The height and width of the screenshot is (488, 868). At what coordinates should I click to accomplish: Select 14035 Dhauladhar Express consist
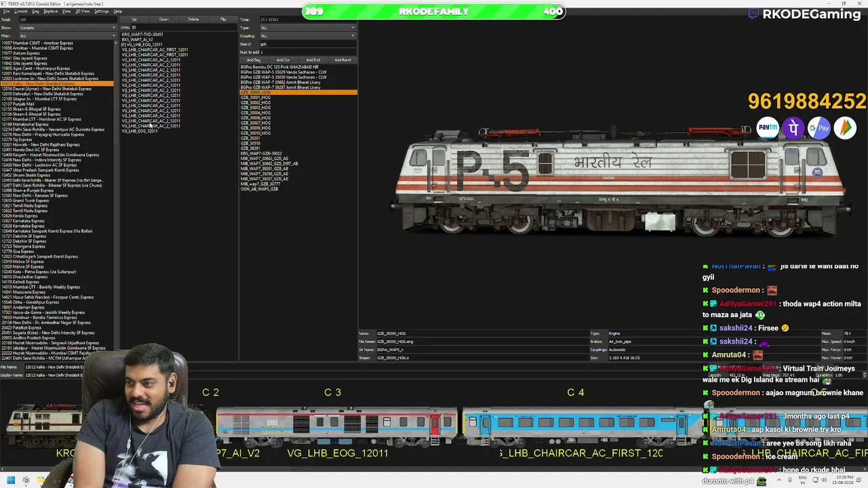coord(58,277)
